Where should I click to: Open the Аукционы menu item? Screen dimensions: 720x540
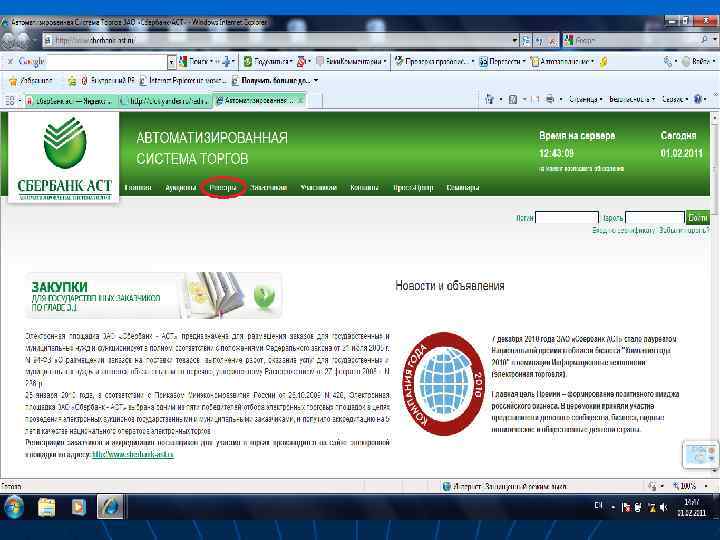180,187
